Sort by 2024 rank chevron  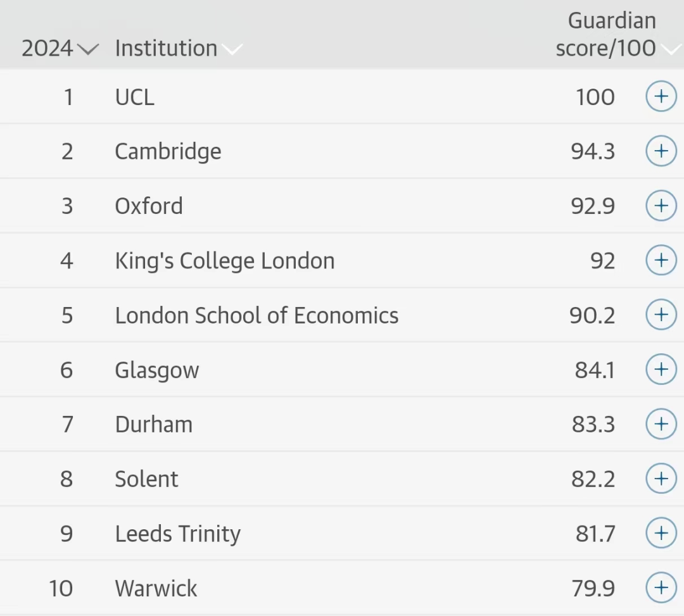[x=89, y=49]
